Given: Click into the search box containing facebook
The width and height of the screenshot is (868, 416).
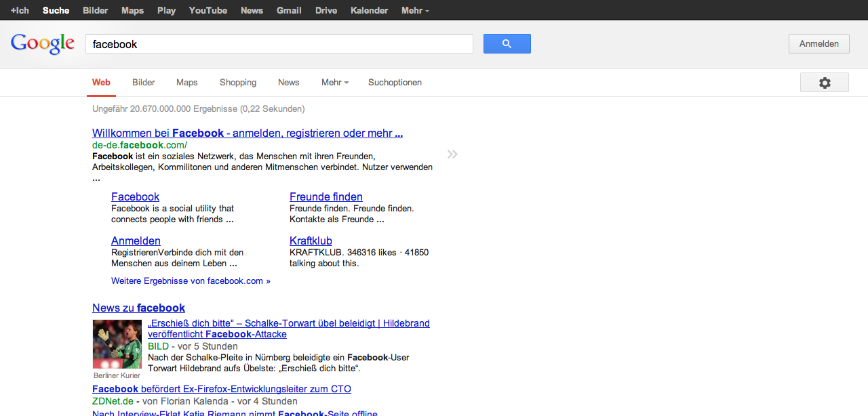Looking at the screenshot, I should 279,44.
